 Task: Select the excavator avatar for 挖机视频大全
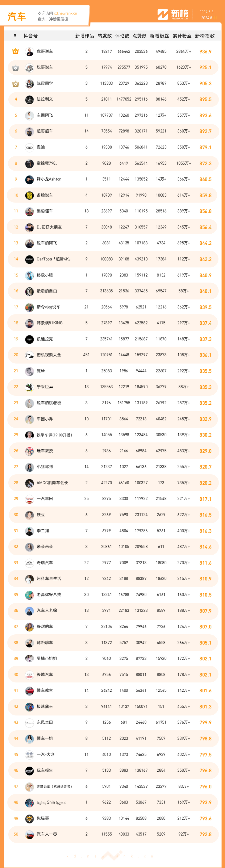30,355
